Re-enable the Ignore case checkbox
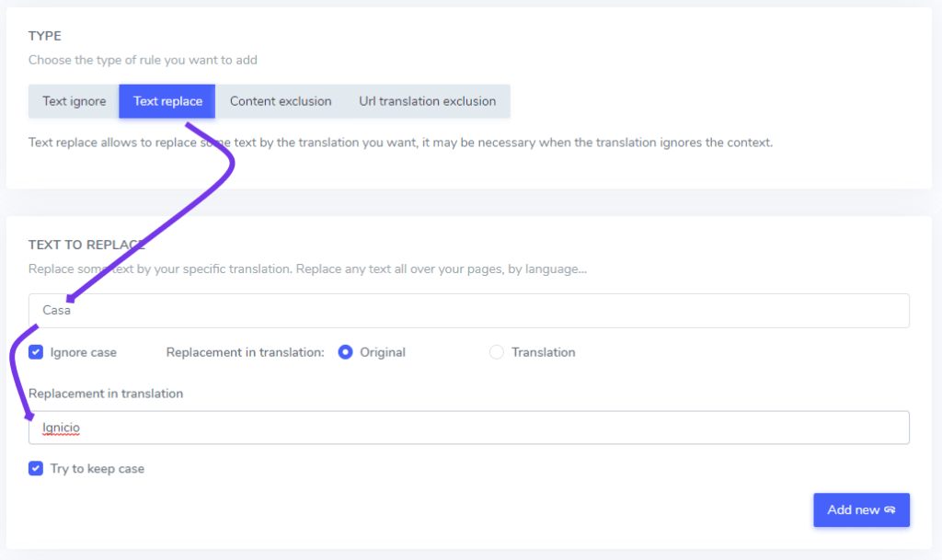 (x=35, y=352)
